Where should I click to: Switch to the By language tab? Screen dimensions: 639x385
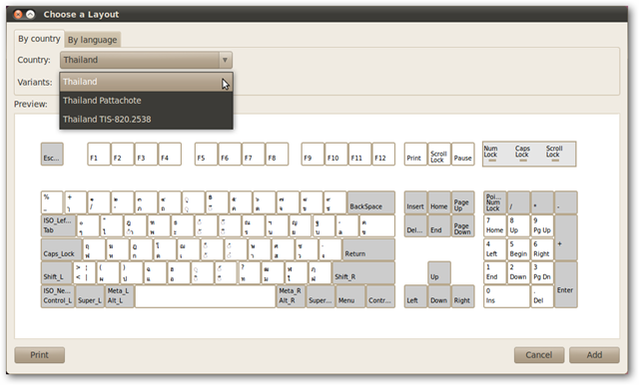(x=92, y=40)
